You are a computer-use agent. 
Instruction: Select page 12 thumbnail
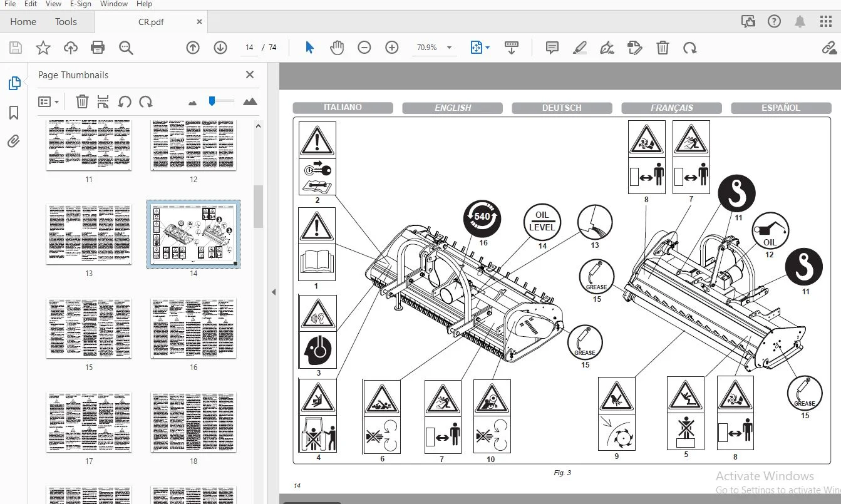point(193,145)
